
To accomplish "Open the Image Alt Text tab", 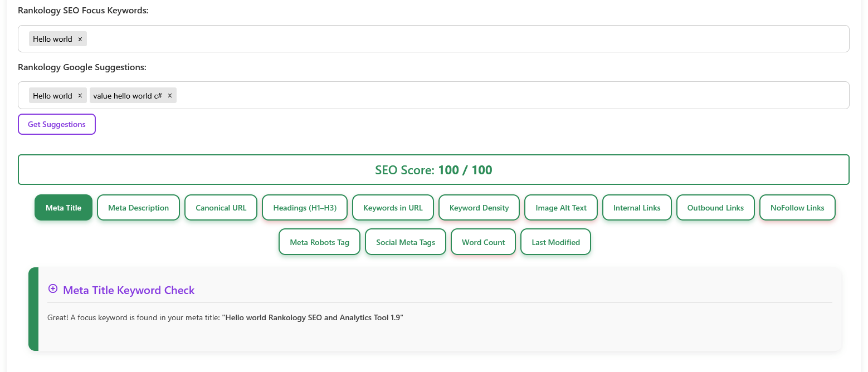I will 561,208.
